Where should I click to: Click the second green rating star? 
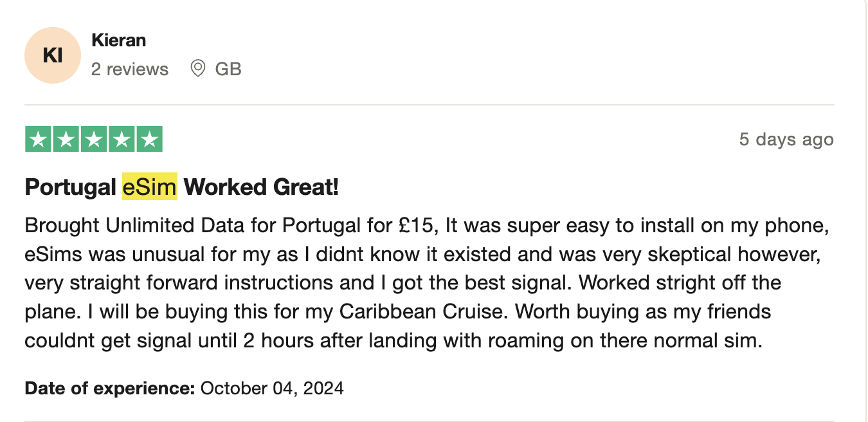point(66,140)
